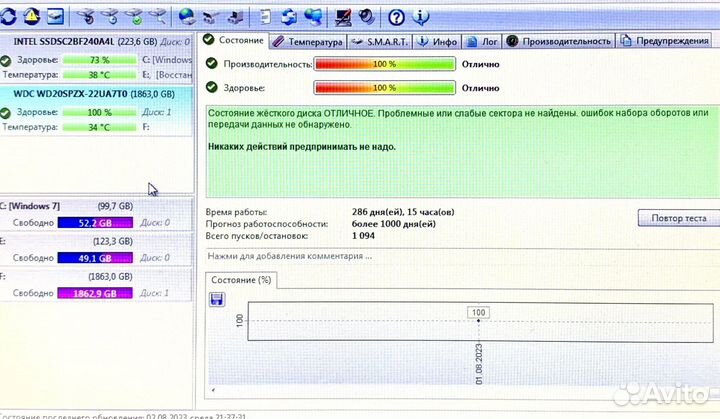Screen dimensions: 720x419
Task: Click the computer with disk toolbar icon
Action: [x=236, y=17]
